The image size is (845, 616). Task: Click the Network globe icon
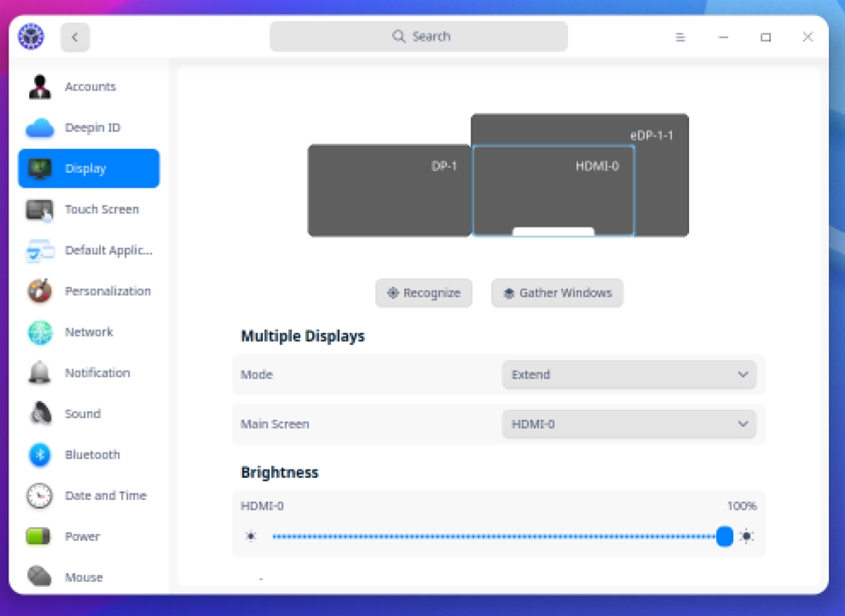coord(40,332)
